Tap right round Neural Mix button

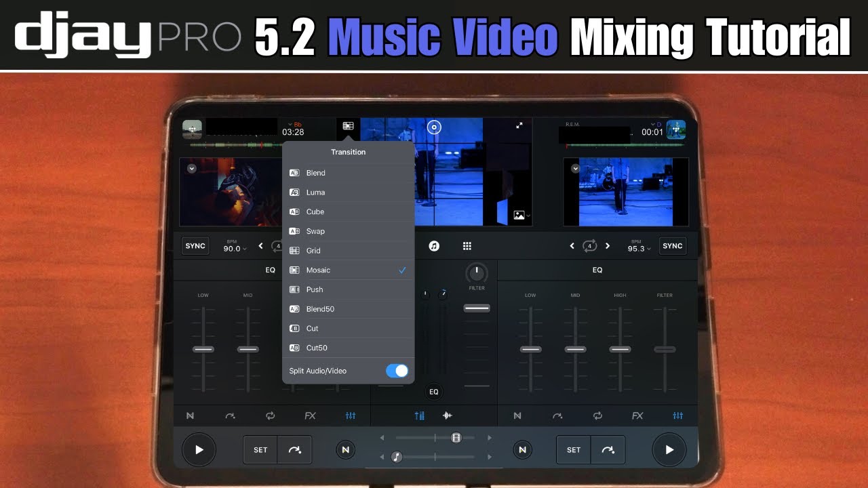pyautogui.click(x=522, y=449)
